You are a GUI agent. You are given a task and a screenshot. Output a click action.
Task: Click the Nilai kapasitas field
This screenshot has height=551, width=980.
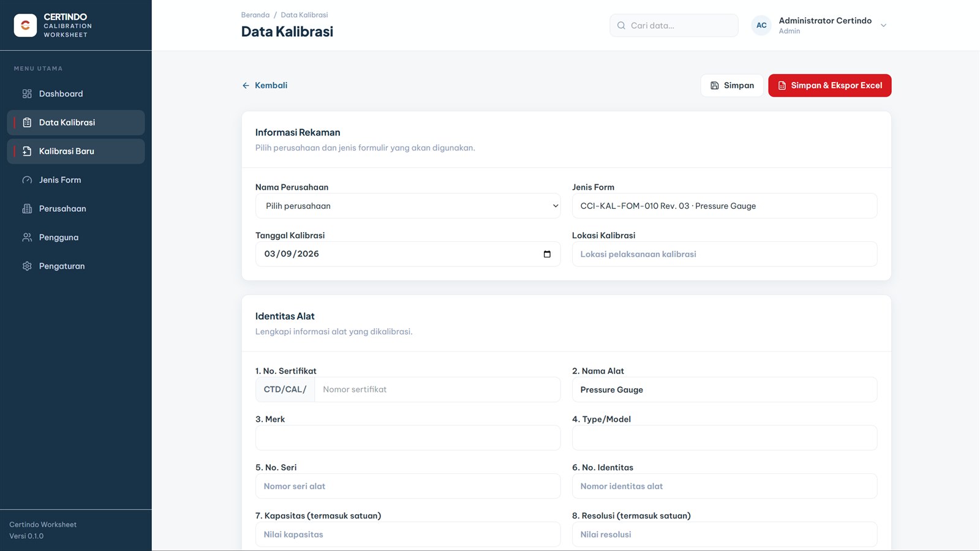(x=408, y=534)
